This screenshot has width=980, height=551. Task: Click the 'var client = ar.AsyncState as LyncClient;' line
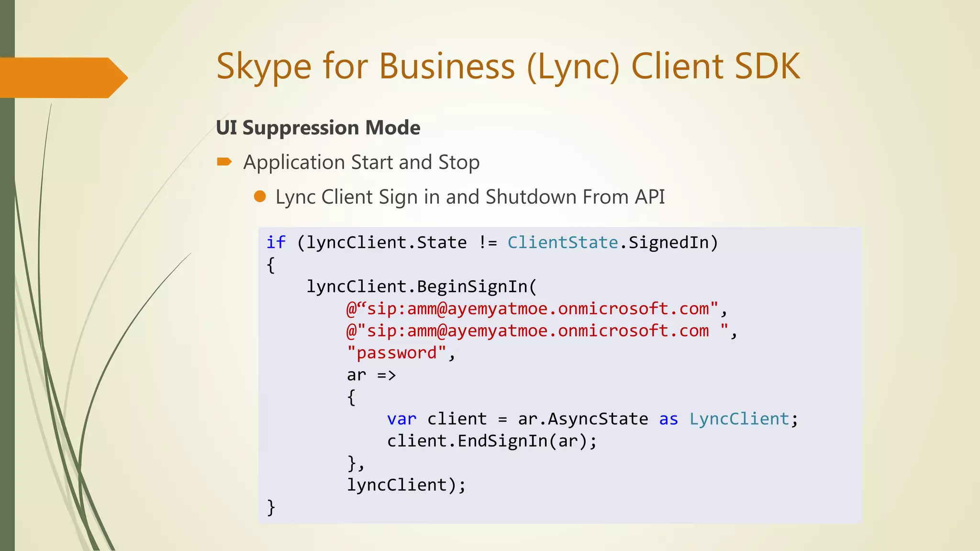coord(592,419)
